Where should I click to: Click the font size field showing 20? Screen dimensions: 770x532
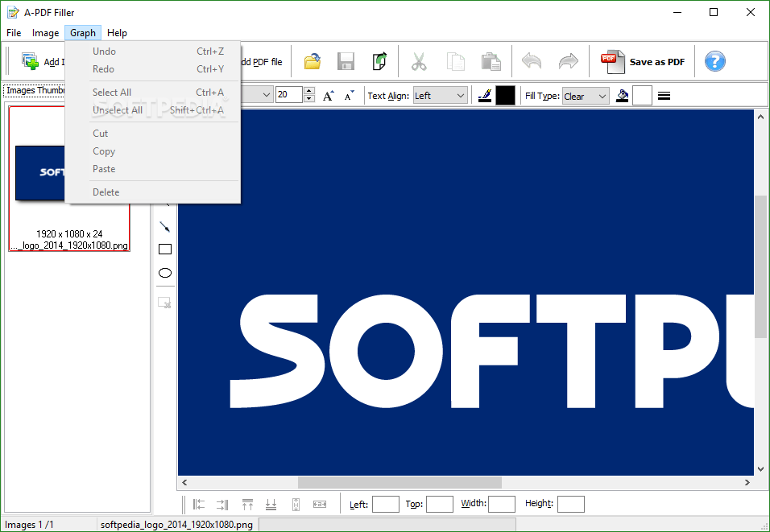[x=289, y=95]
